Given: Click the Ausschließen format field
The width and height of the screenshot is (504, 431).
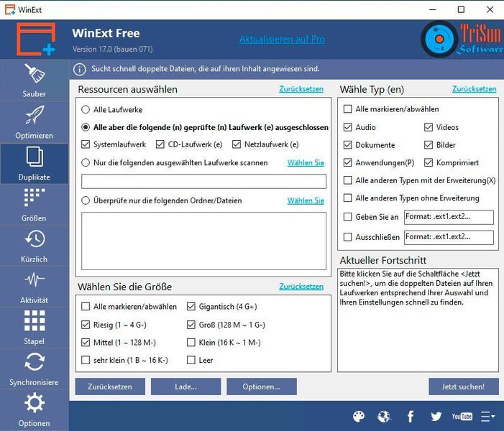Looking at the screenshot, I should (449, 237).
